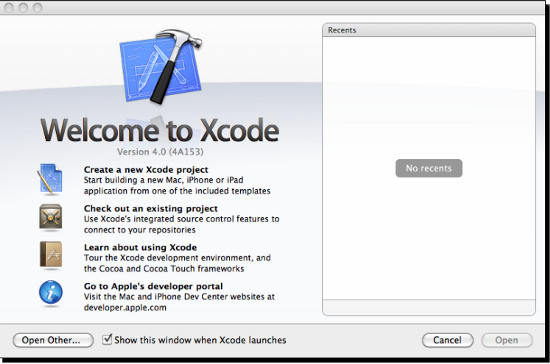Click the 'Welcome to Xcode' heading
This screenshot has height=364, width=550.
pos(160,130)
